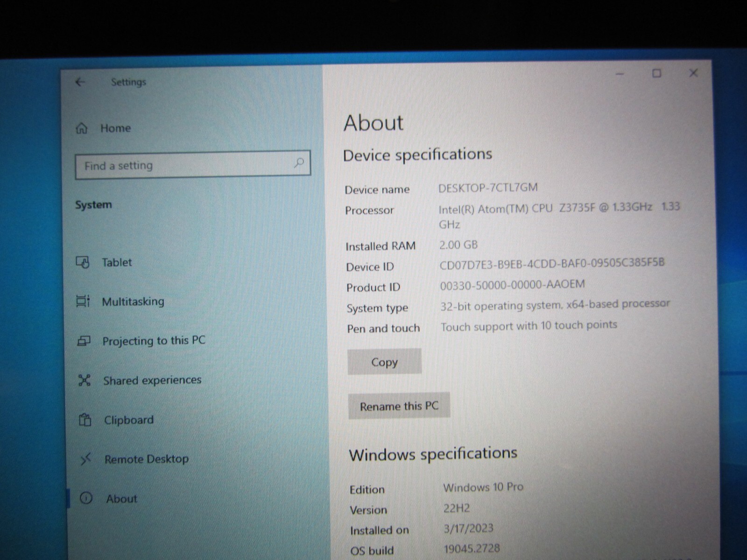Copy device specifications with Copy button
Screen dimensions: 747x560
coord(384,362)
